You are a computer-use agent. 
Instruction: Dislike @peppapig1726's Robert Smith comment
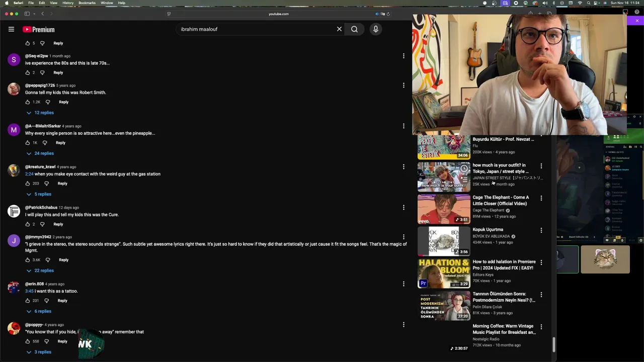coord(48,102)
